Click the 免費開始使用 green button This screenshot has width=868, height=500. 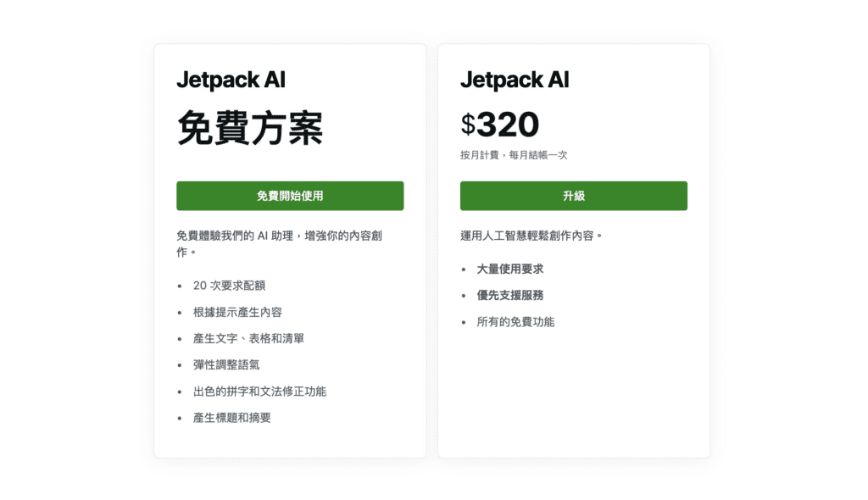coord(290,195)
